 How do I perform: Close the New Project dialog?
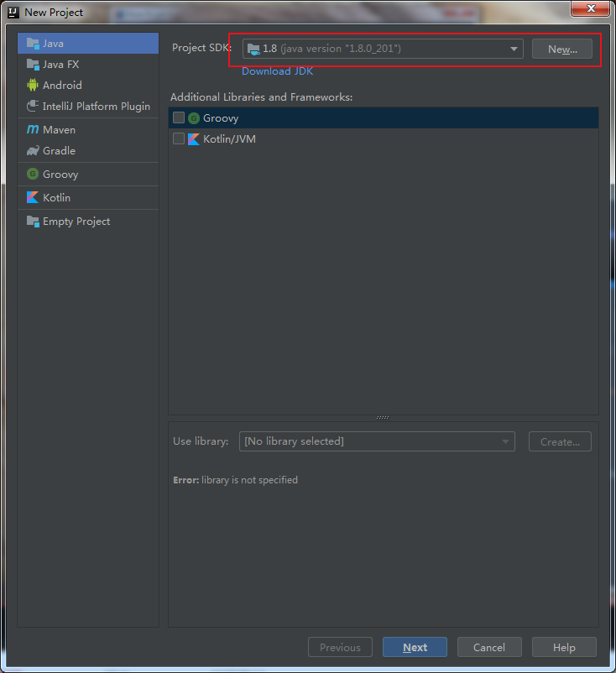click(590, 8)
